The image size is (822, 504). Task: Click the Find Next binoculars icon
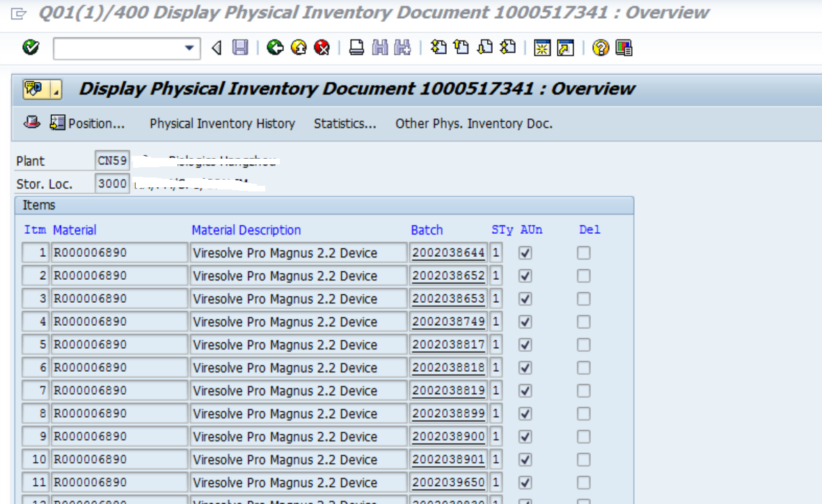(x=402, y=48)
